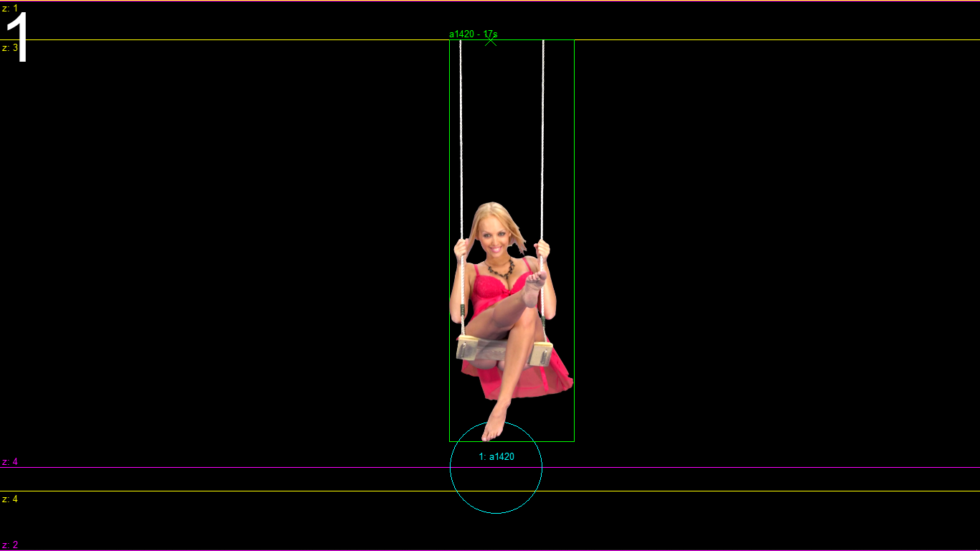Click the magenta "z: 2" label
The width and height of the screenshot is (980, 551).
(x=10, y=545)
